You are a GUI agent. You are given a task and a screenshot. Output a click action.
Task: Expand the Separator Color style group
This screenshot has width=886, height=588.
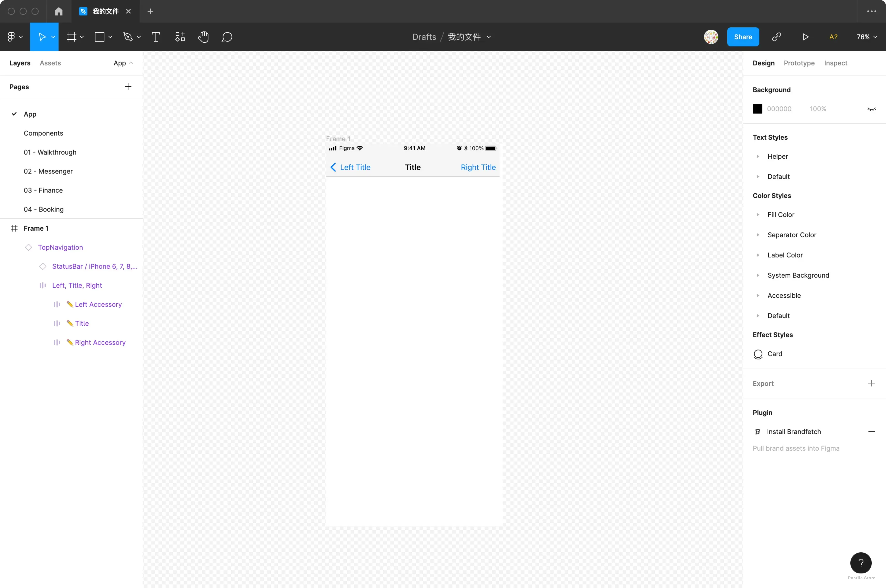coord(758,235)
